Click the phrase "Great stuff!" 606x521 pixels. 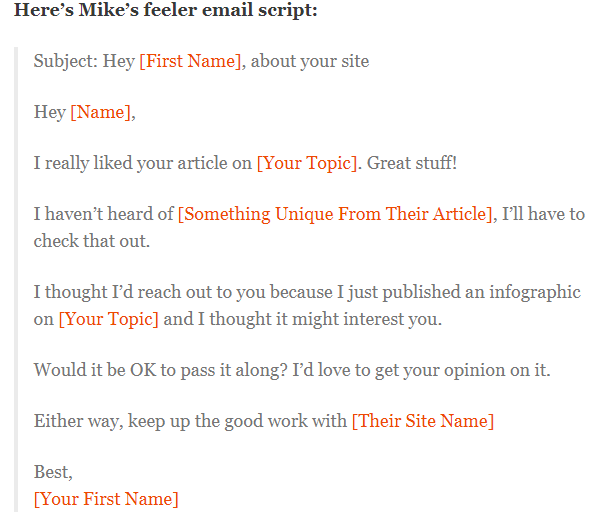click(x=412, y=163)
